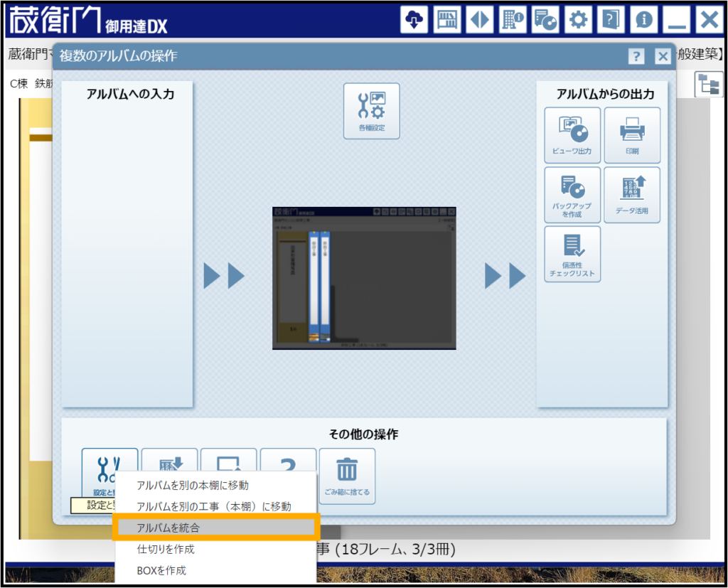Viewport: 728px width, 588px height.
Task: Click the 印刷 print button
Action: click(x=632, y=135)
